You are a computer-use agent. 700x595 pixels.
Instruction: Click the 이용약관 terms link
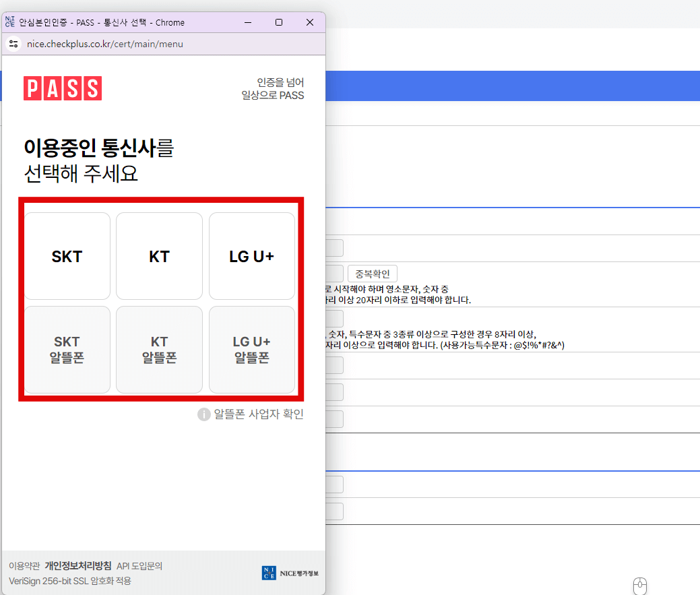click(24, 566)
